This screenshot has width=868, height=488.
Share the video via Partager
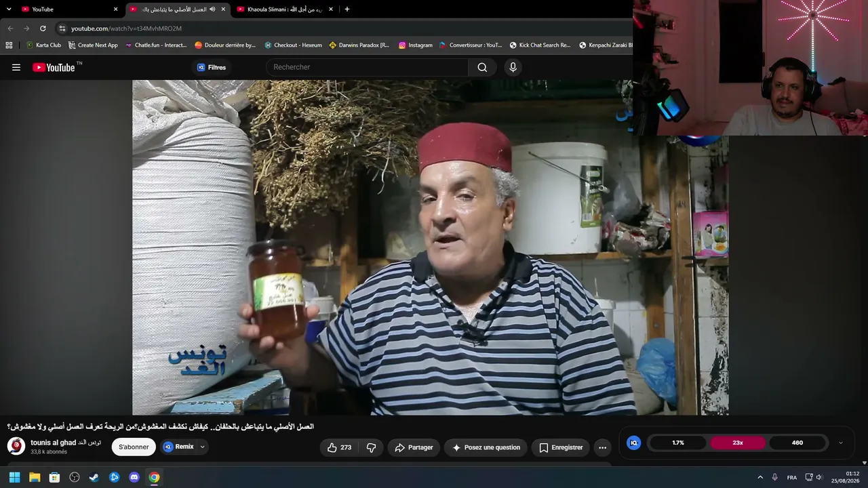tap(414, 447)
